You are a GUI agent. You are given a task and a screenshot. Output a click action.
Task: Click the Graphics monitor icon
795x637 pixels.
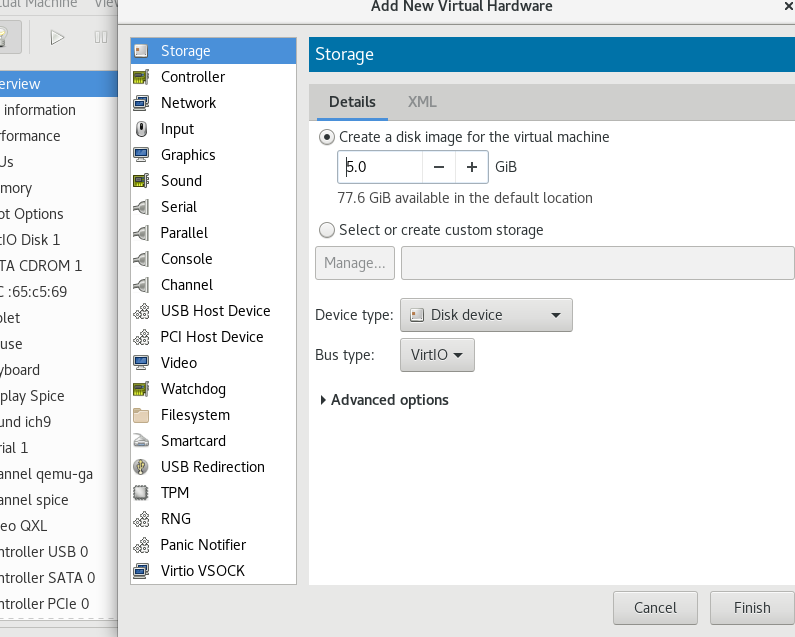141,155
